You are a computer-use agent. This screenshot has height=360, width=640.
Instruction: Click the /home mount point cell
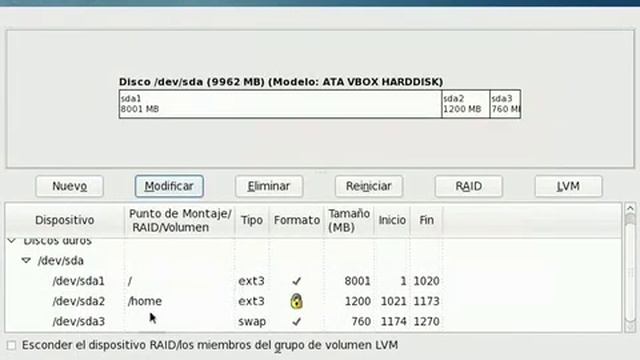(145, 301)
